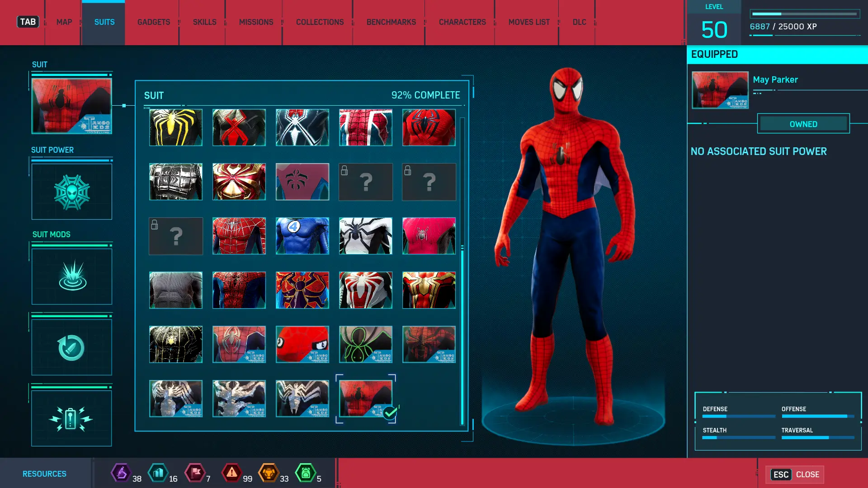Viewport: 868px width, 488px height.
Task: Open the DLC tab
Action: [x=580, y=22]
